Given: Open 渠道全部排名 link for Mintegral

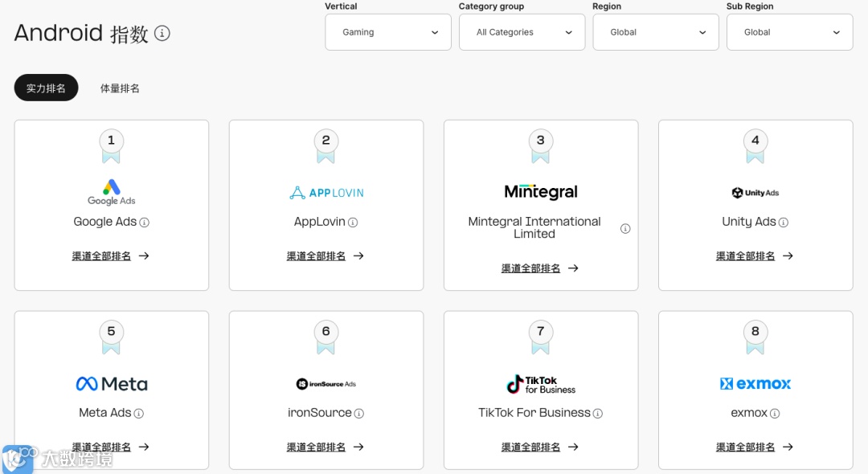Looking at the screenshot, I should tap(540, 268).
